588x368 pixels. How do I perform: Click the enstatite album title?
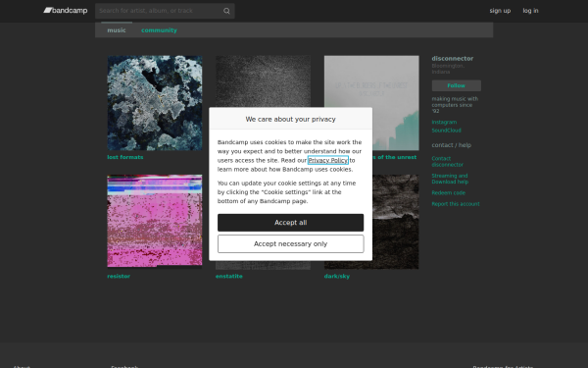click(x=228, y=276)
